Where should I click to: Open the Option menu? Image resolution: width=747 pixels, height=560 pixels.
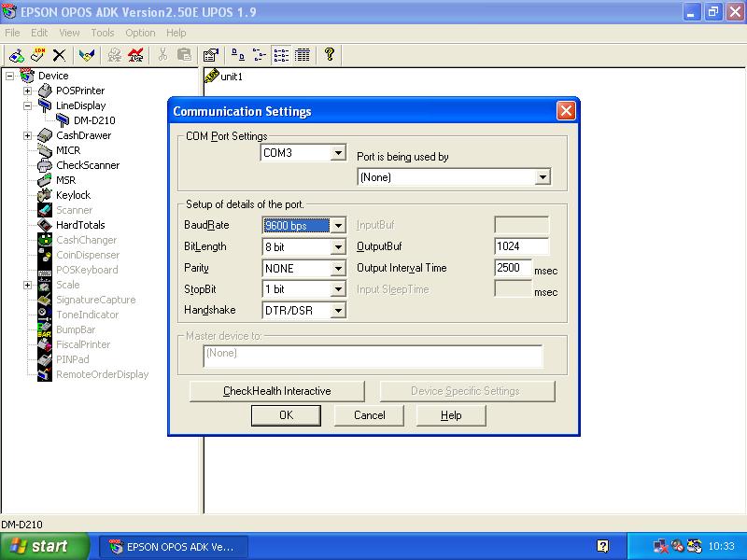click(x=140, y=33)
